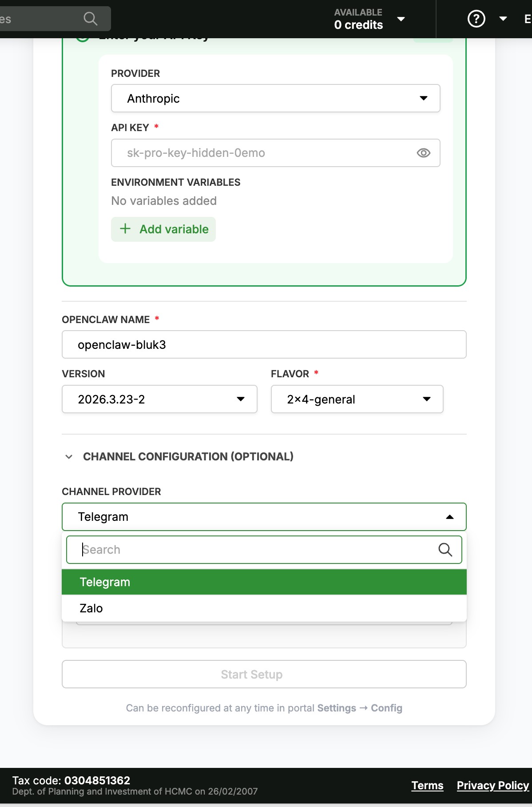Open the version 2026.3.23-2 dropdown

(159, 399)
